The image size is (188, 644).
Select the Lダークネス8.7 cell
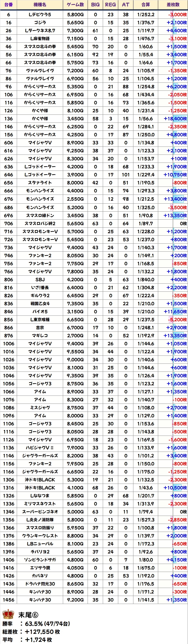click(40, 31)
